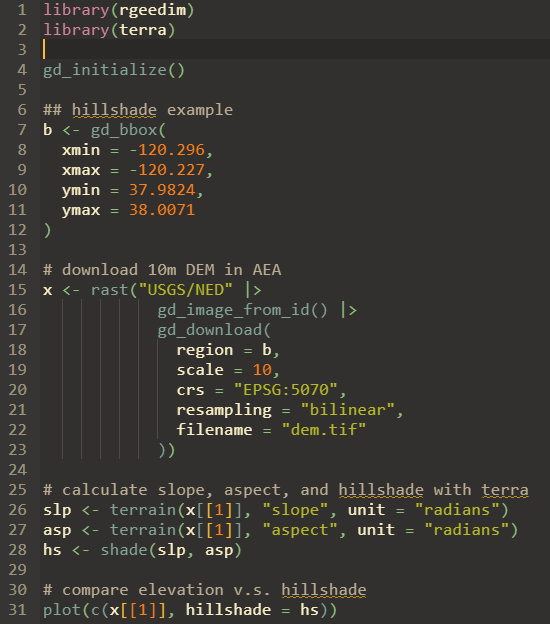Click the string "aspect"
The width and height of the screenshot is (550, 624).
click(x=300, y=530)
